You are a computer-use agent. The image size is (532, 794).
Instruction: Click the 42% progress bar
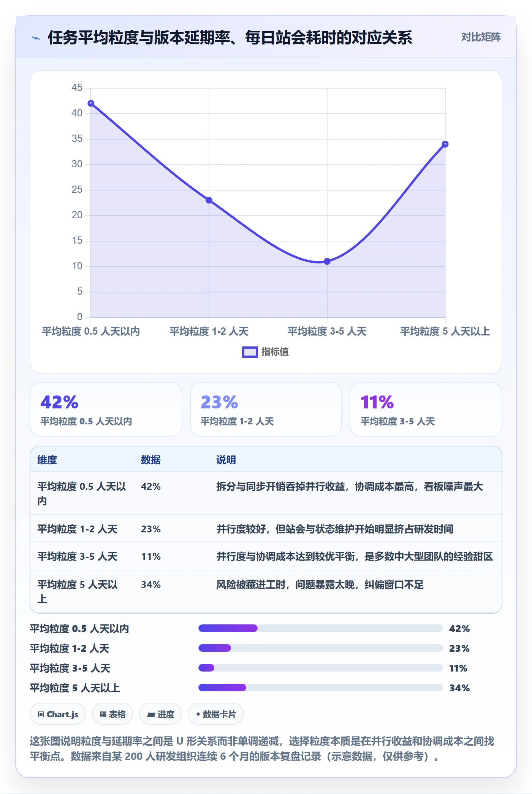[320, 628]
